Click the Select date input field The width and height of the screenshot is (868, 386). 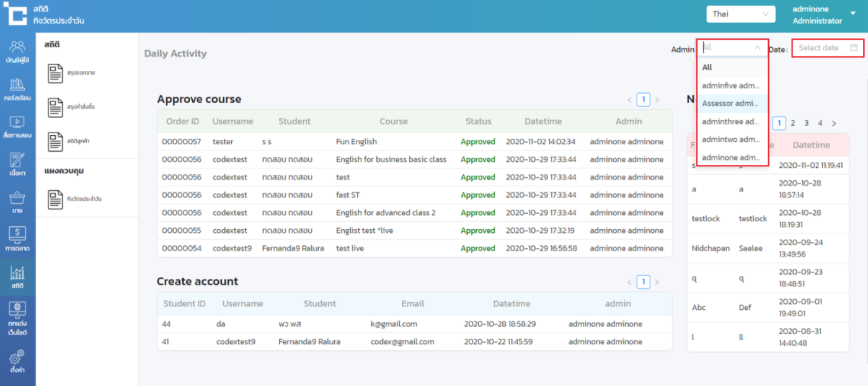point(827,48)
